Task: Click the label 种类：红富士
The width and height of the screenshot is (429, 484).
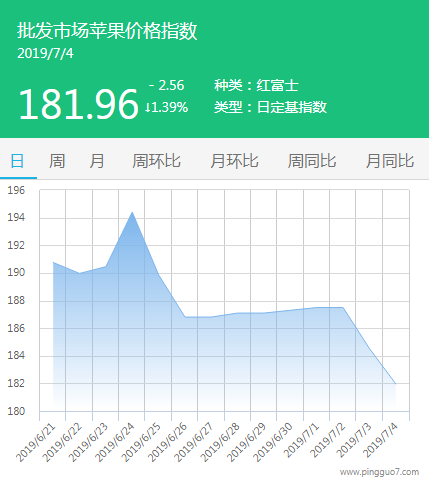Action: [256, 85]
